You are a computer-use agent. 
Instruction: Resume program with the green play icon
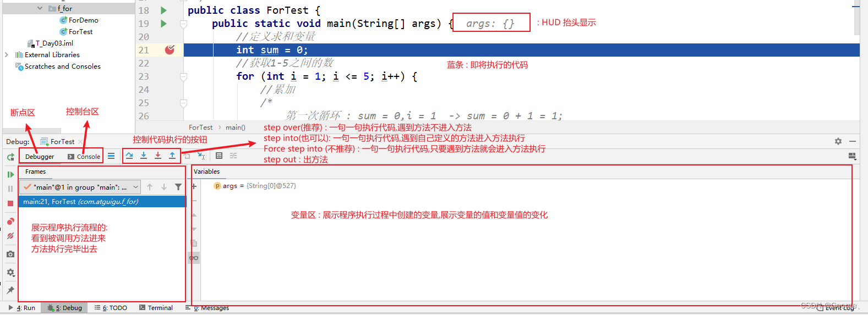coord(10,174)
